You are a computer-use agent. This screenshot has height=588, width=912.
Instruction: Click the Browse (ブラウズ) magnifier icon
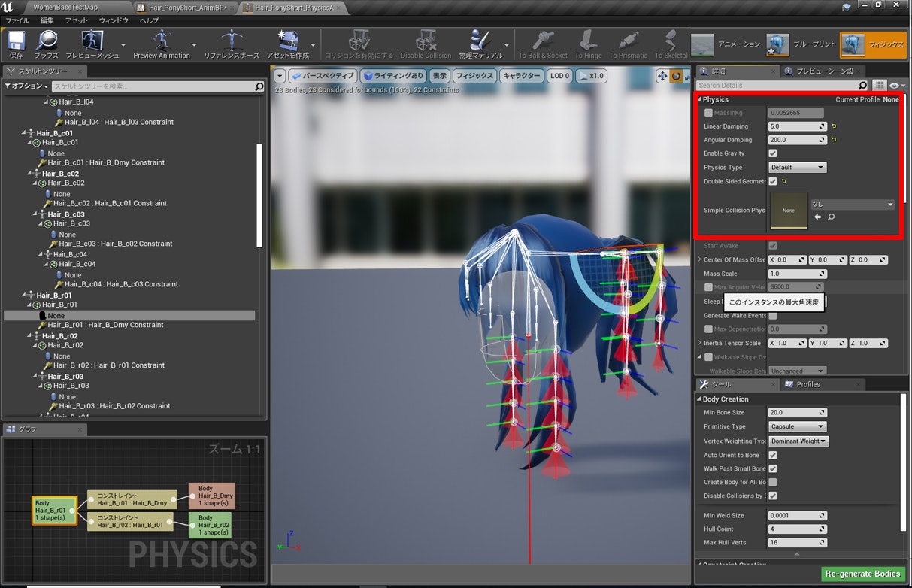[x=47, y=41]
